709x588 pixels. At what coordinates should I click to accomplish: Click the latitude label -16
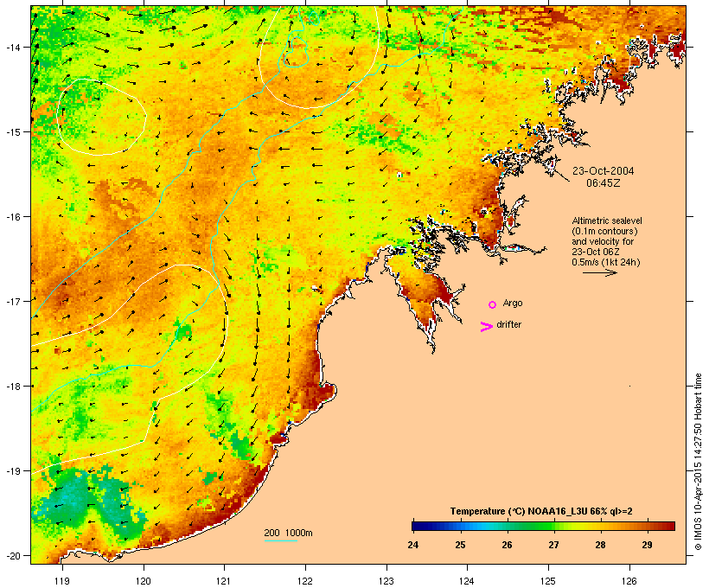[x=12, y=217]
